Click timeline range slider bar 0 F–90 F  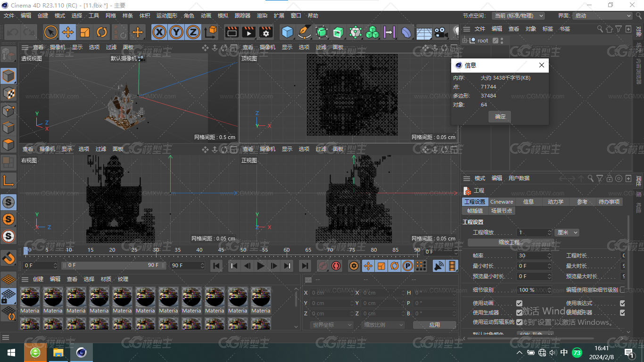[x=114, y=265]
